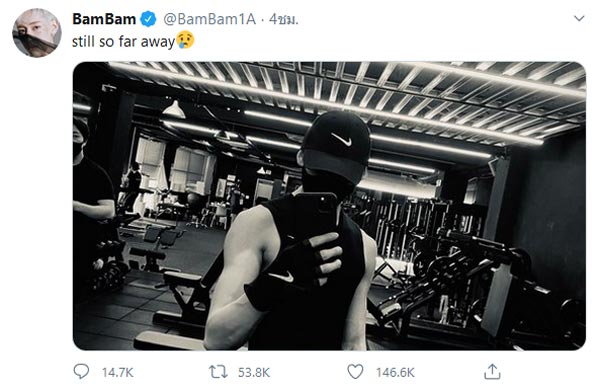Viewport: 600px width, 389px height.
Task: Like the tweet with the heart icon
Action: [x=355, y=371]
